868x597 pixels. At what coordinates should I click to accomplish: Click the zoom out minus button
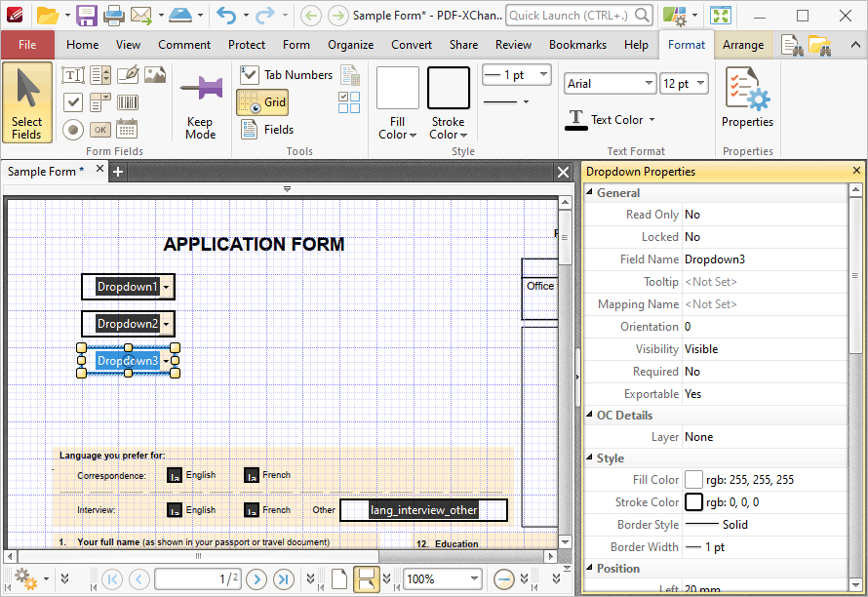(504, 579)
